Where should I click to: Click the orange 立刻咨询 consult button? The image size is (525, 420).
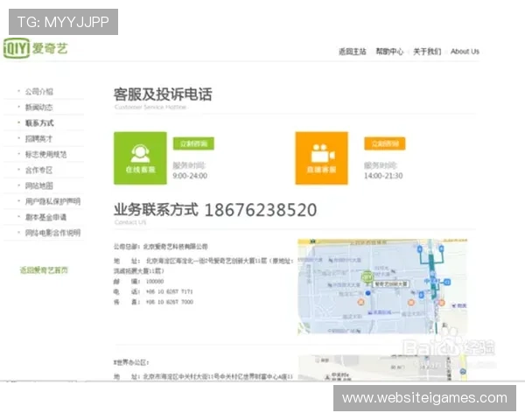click(385, 143)
